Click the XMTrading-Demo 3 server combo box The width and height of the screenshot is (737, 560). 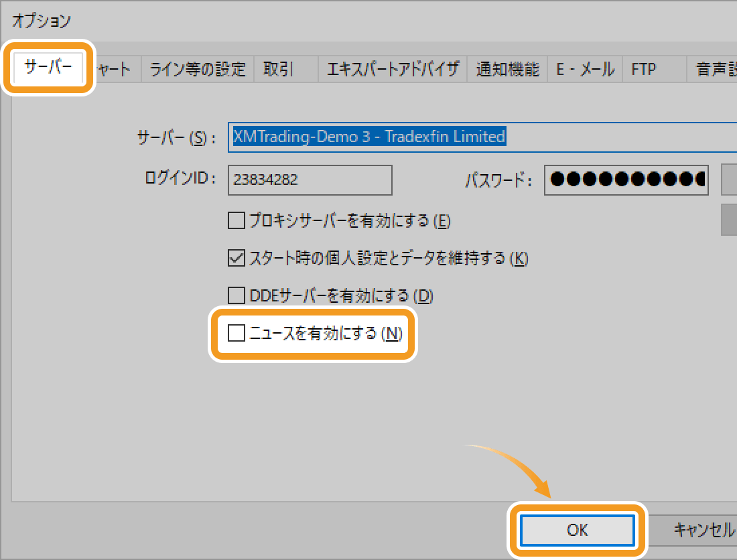click(482, 137)
